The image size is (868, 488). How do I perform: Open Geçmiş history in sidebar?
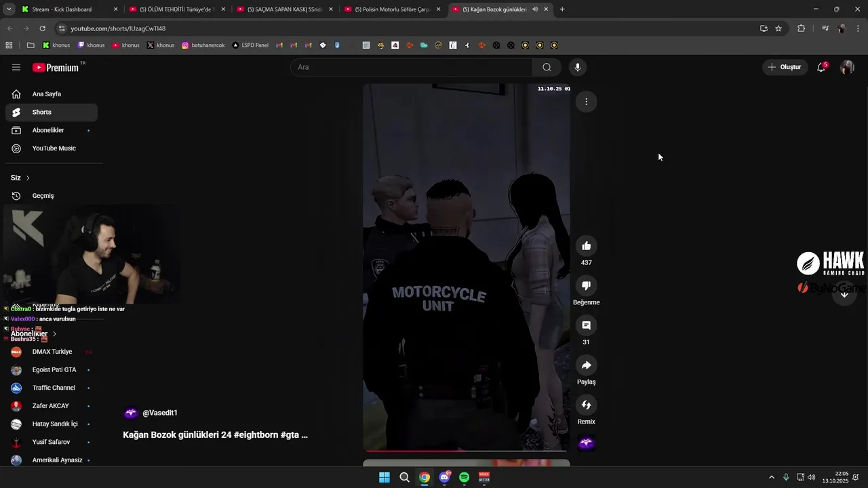pos(52,196)
